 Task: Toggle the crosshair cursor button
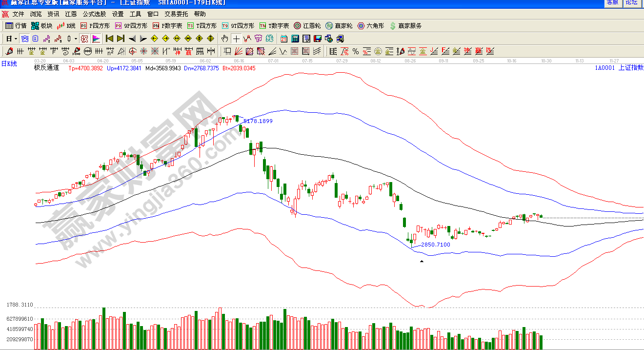pyautogui.click(x=236, y=39)
